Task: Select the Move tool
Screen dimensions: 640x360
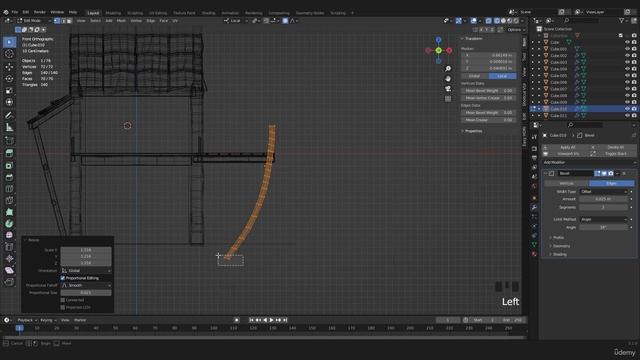Action: pos(9,67)
